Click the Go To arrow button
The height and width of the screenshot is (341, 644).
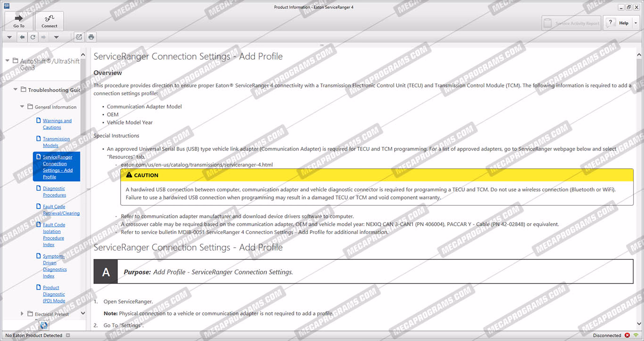click(x=19, y=21)
